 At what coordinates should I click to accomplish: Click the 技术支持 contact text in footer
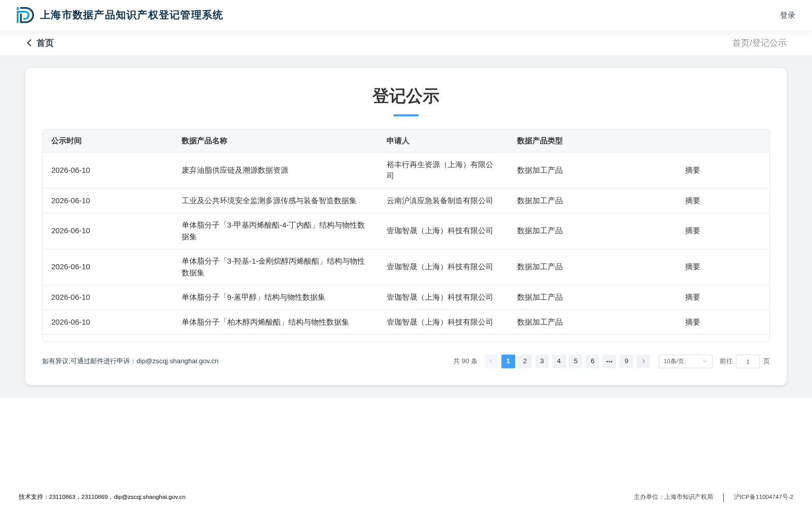tap(102, 497)
